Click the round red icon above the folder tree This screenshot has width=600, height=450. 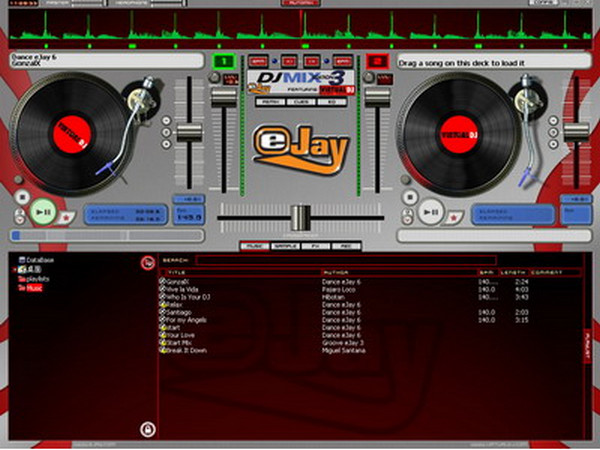(148, 263)
